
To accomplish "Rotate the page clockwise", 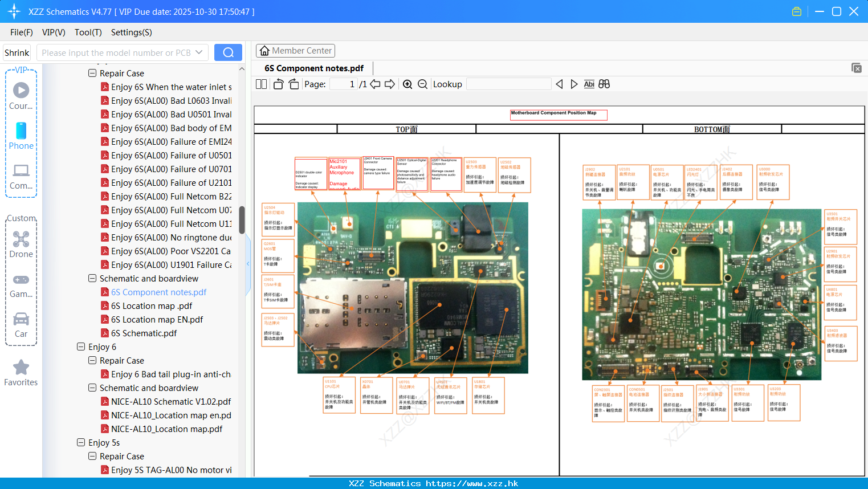I will [294, 84].
